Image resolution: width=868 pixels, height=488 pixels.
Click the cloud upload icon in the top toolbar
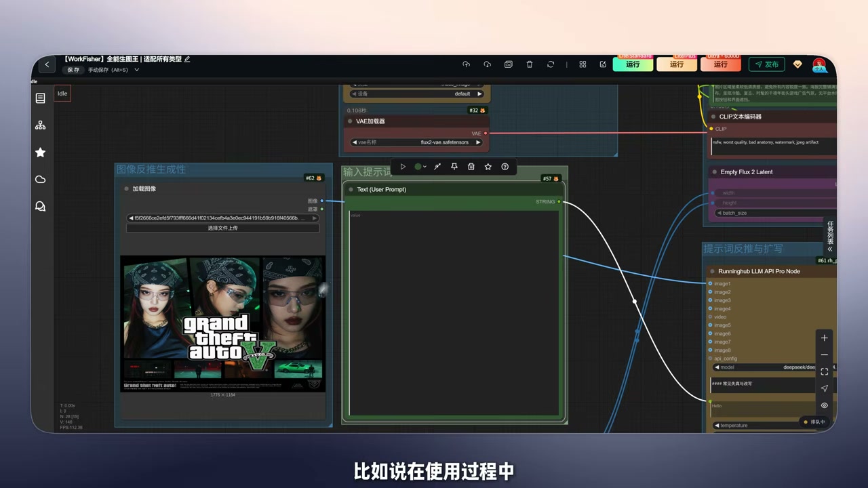tap(466, 64)
